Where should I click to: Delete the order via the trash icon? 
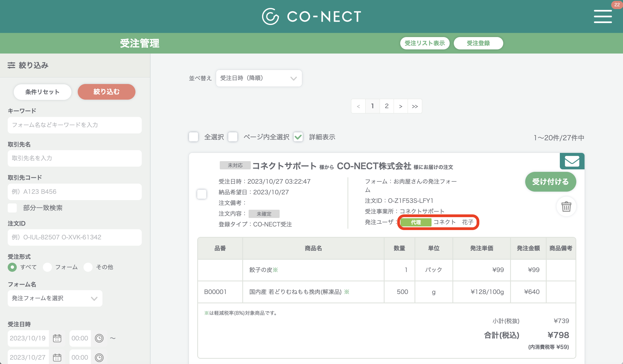click(566, 206)
